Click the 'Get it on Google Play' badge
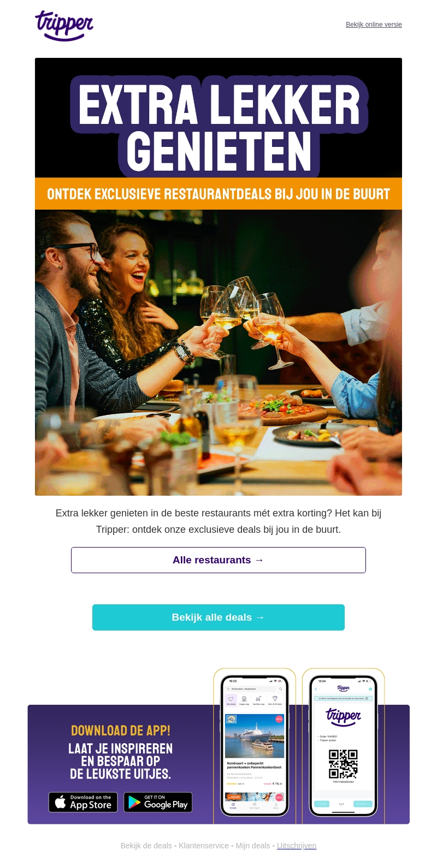This screenshot has height=868, width=437. 158,802
